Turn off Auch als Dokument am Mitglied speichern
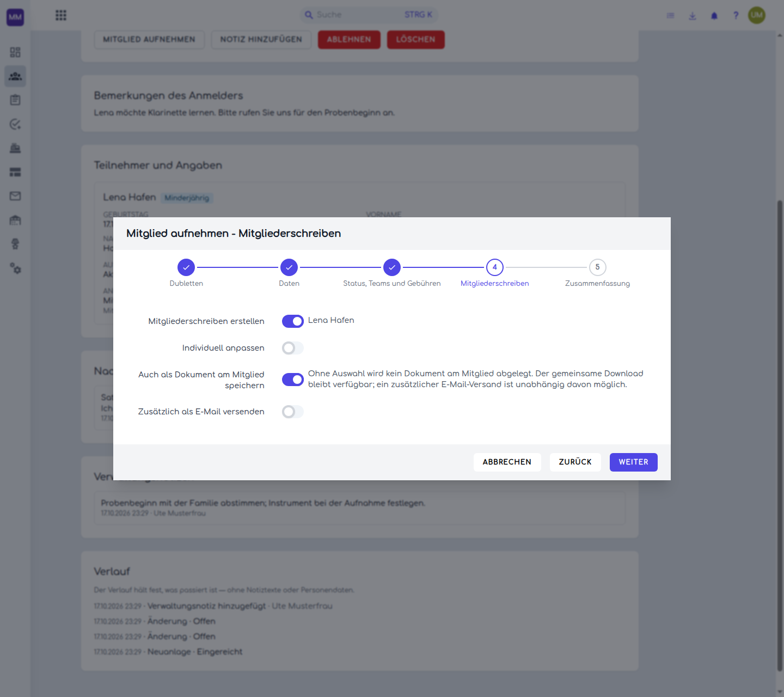Viewport: 784px width, 697px height. tap(293, 380)
